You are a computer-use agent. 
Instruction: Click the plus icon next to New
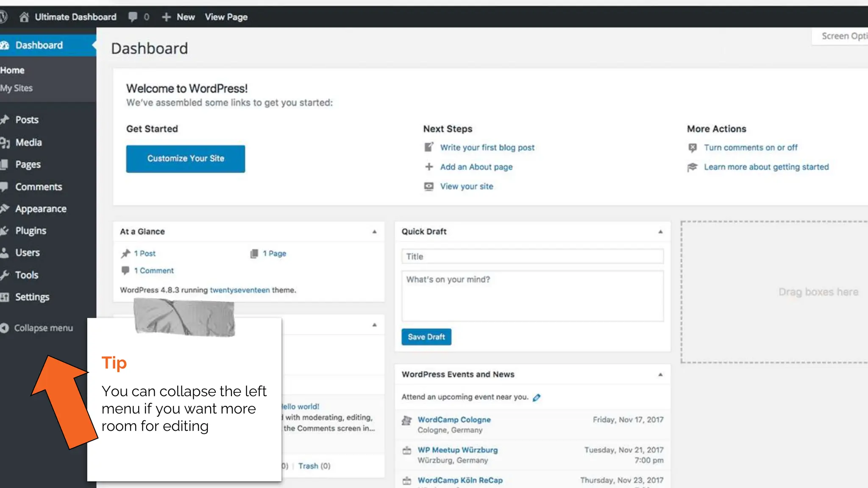coord(166,17)
